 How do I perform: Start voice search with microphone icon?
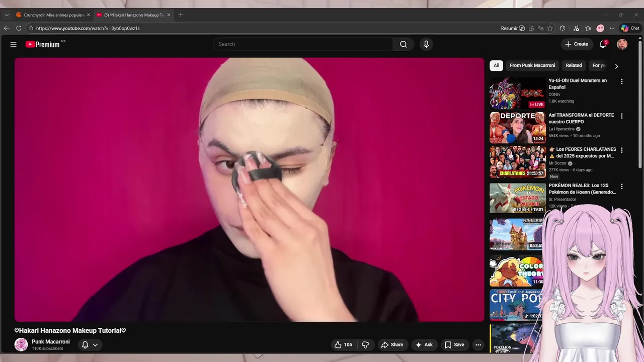(x=426, y=44)
